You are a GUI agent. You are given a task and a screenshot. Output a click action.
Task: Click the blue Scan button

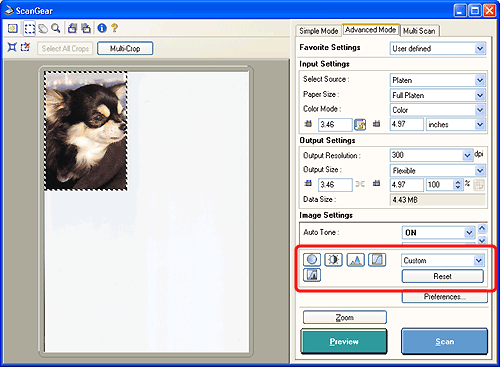[444, 341]
